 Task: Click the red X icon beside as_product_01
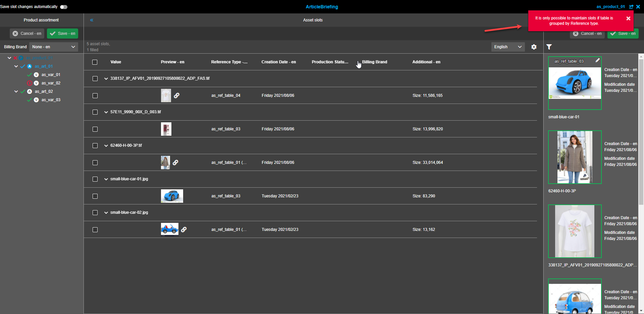(x=15, y=58)
